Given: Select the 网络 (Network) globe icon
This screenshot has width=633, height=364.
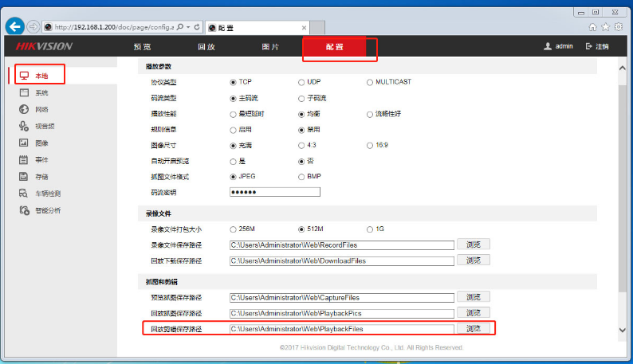Looking at the screenshot, I should point(24,109).
